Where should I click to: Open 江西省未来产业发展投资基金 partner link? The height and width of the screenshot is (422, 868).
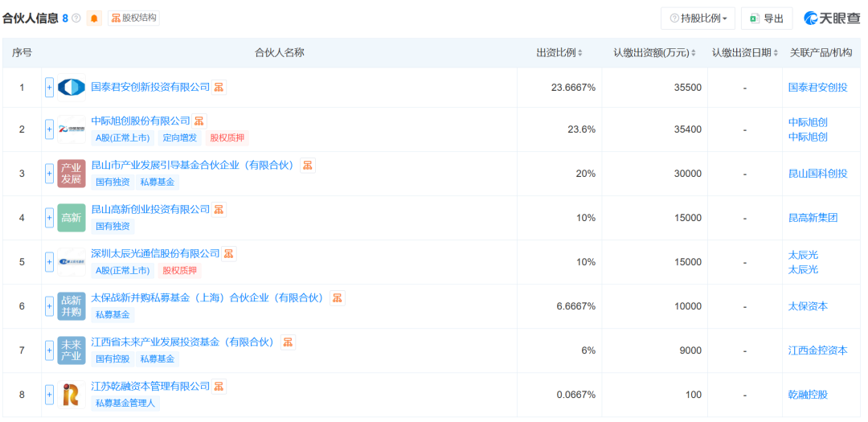(x=182, y=342)
